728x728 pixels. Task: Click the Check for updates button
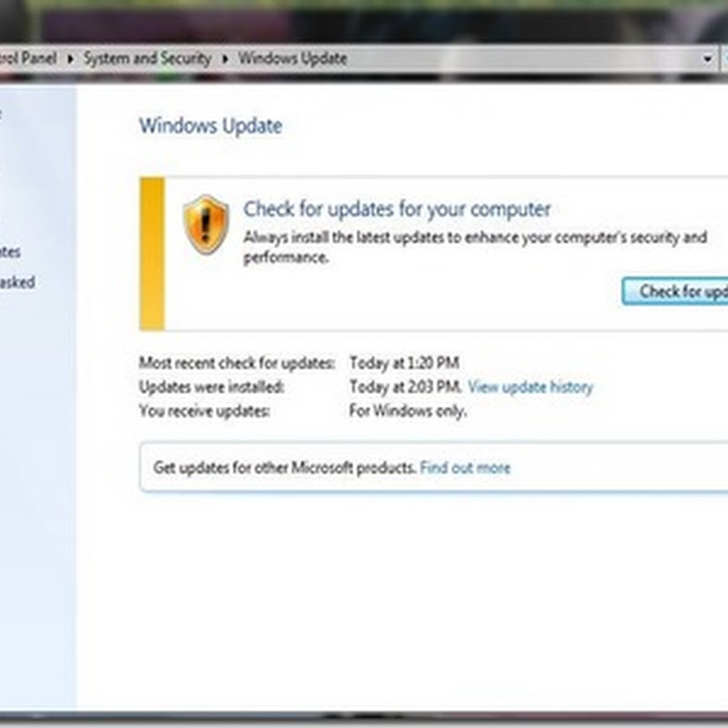click(675, 291)
